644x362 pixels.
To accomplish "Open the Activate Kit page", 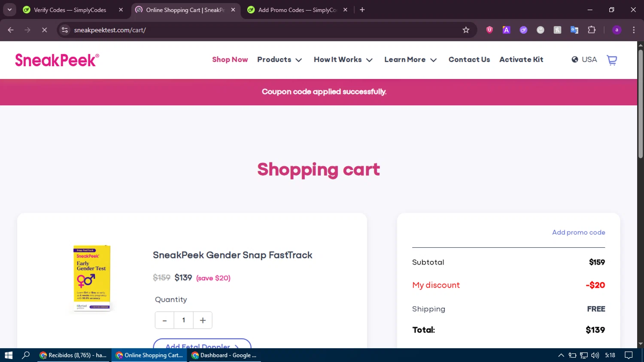I will coord(521,60).
